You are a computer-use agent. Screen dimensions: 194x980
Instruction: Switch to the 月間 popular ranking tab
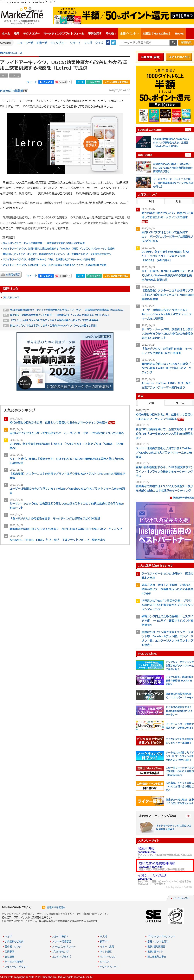click(178, 201)
